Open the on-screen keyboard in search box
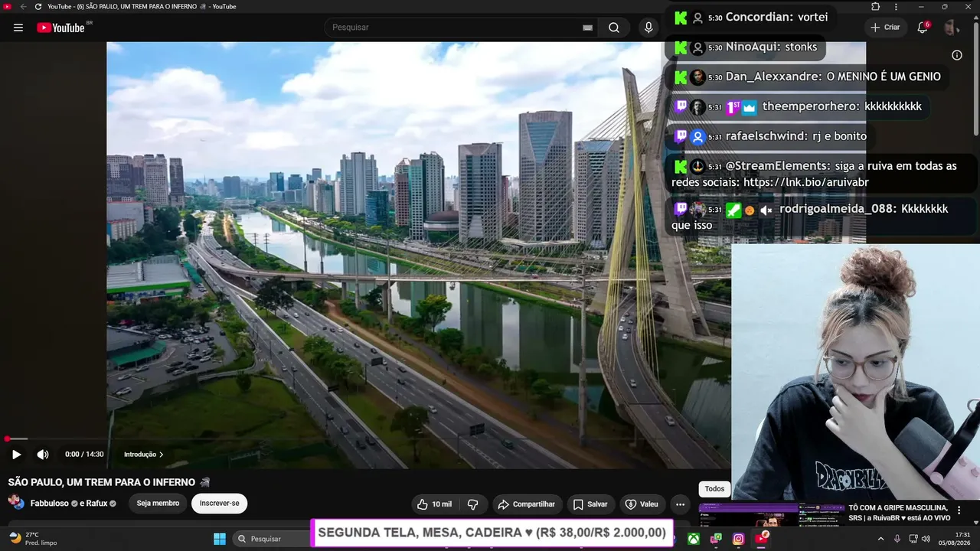Image resolution: width=980 pixels, height=551 pixels. [587, 28]
